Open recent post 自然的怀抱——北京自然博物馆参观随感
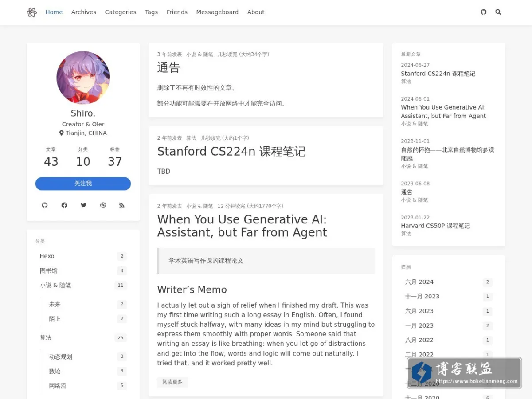 tap(447, 154)
